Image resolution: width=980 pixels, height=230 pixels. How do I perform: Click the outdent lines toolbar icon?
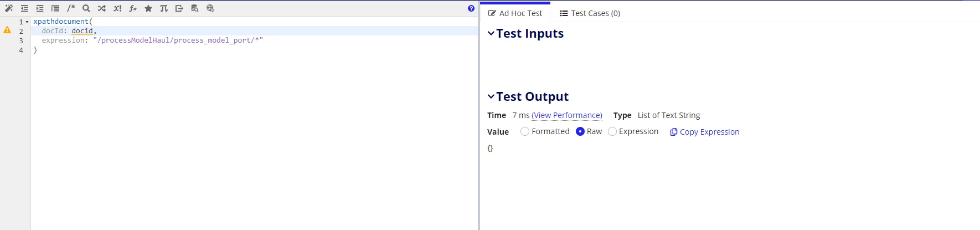[24, 8]
